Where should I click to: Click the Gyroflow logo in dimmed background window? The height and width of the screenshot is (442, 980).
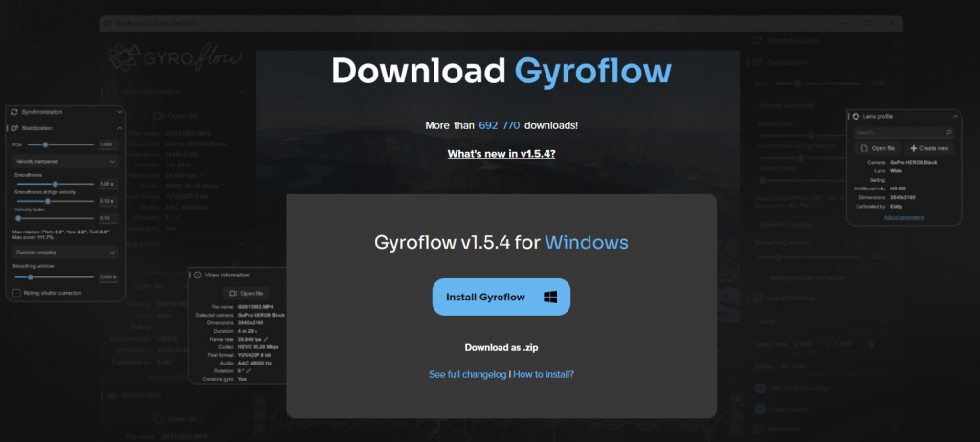[x=175, y=57]
